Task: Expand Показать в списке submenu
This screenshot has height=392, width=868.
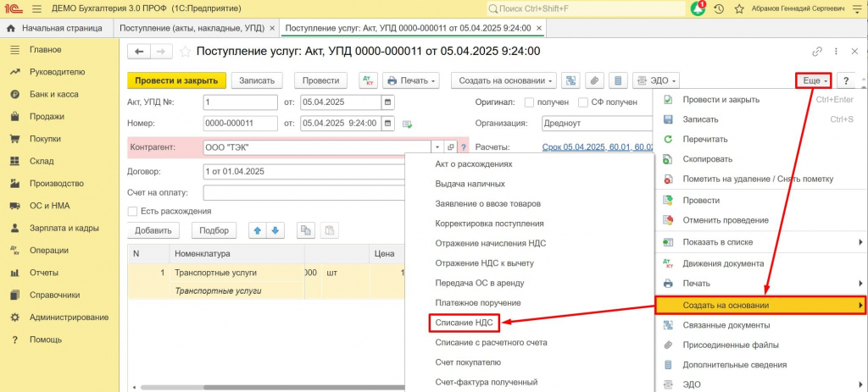Action: [860, 242]
